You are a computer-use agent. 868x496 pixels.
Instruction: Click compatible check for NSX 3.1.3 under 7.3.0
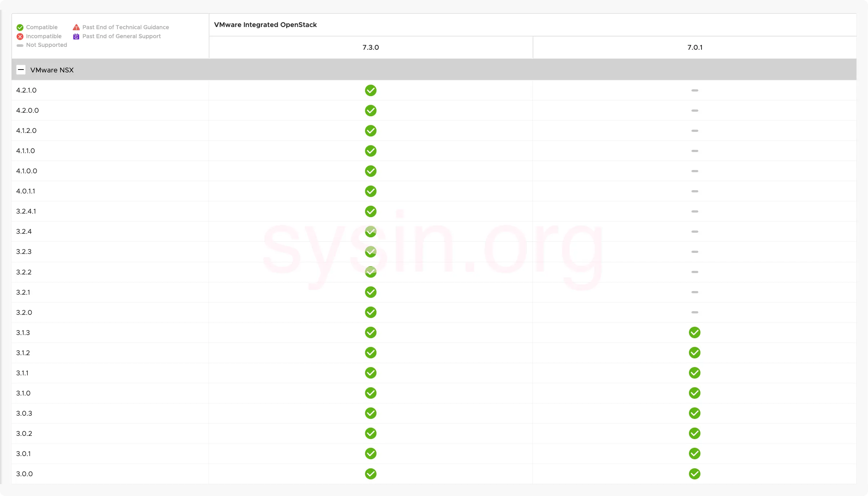click(x=370, y=332)
